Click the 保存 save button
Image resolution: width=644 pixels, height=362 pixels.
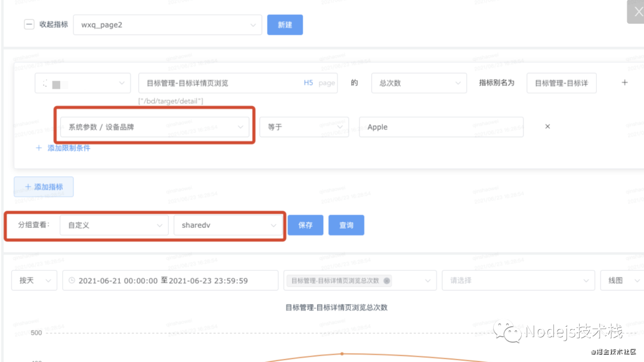(x=305, y=225)
